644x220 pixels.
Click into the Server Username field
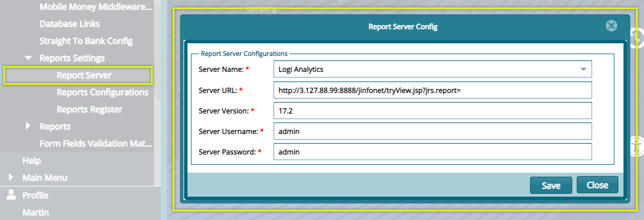click(x=433, y=131)
